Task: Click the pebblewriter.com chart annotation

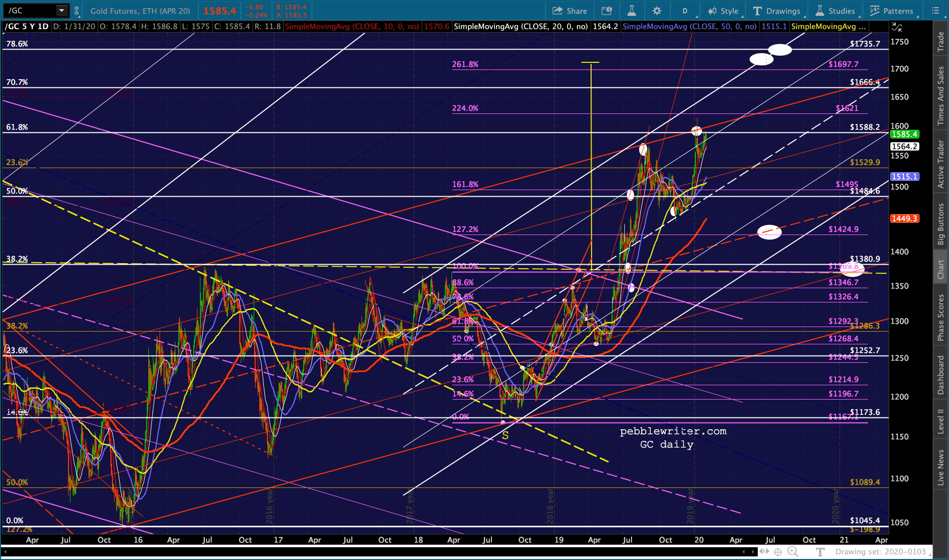Action: (673, 432)
